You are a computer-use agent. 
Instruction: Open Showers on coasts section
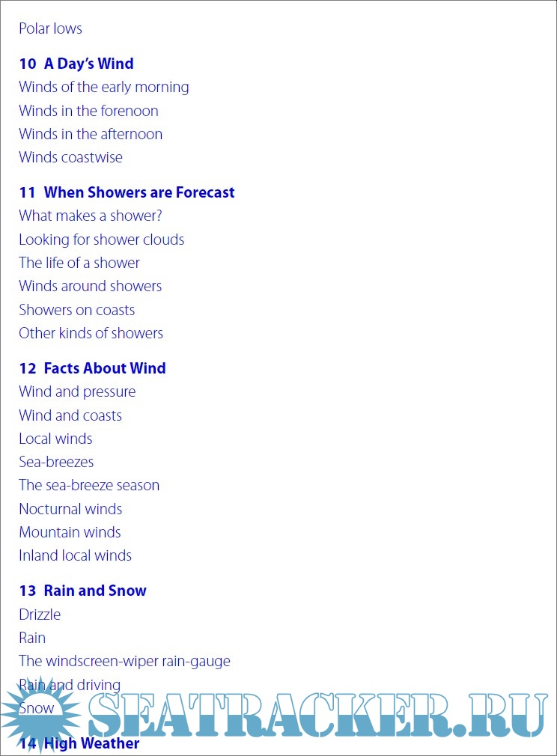tap(77, 310)
